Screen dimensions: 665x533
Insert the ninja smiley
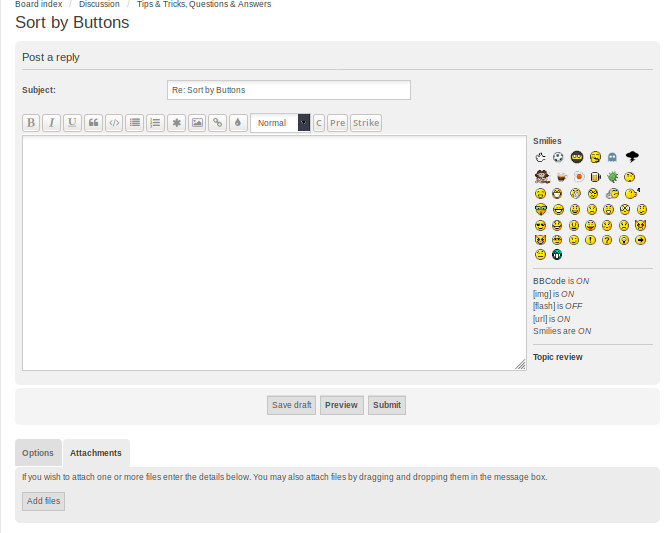577,157
